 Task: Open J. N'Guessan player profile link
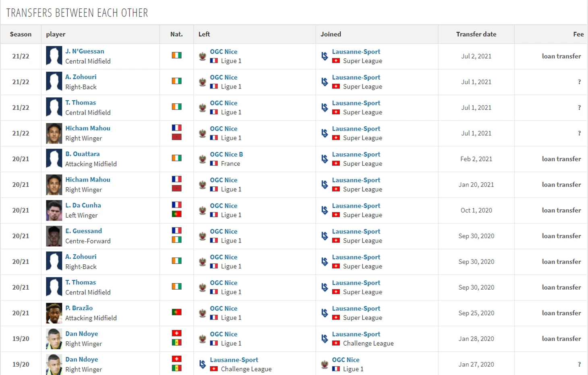coord(85,51)
